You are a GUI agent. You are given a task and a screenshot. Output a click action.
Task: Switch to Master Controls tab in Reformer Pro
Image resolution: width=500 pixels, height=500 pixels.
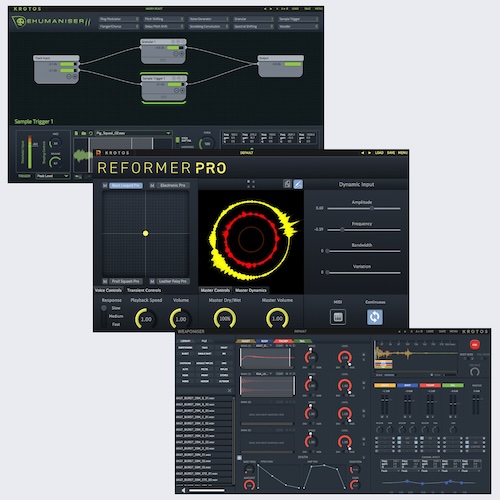click(x=215, y=290)
